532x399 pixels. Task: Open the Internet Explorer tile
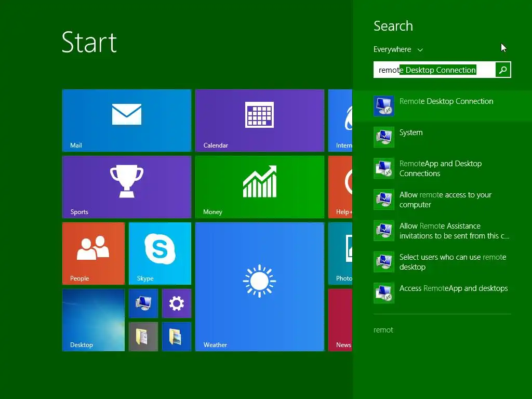(340, 121)
